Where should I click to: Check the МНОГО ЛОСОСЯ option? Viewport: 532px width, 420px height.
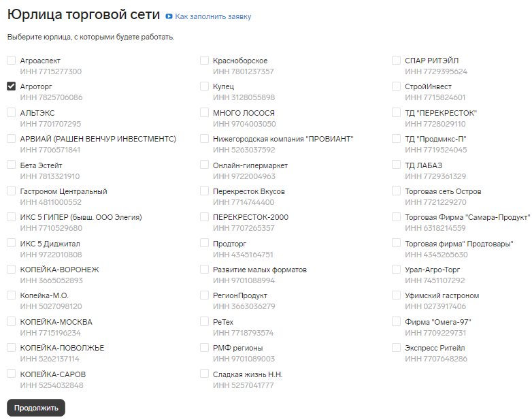coord(204,112)
